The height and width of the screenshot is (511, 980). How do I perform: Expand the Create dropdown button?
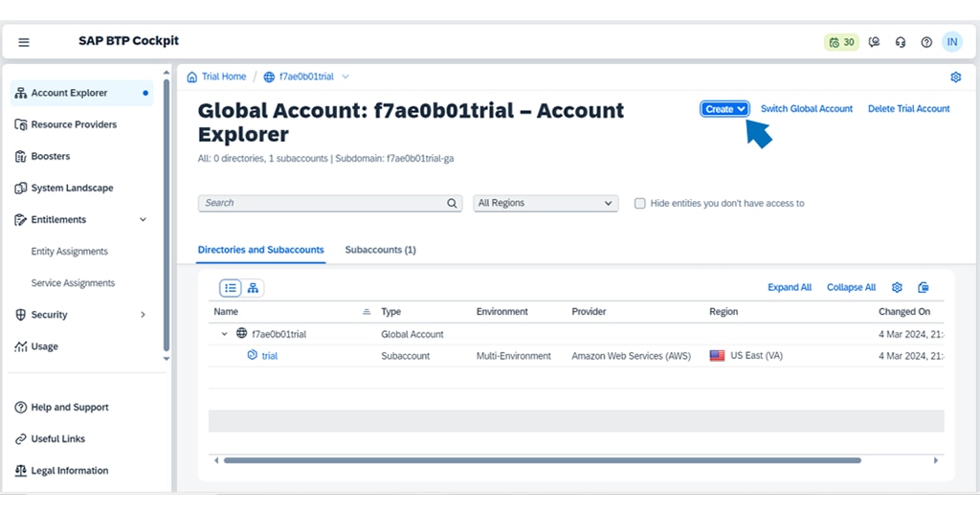724,109
